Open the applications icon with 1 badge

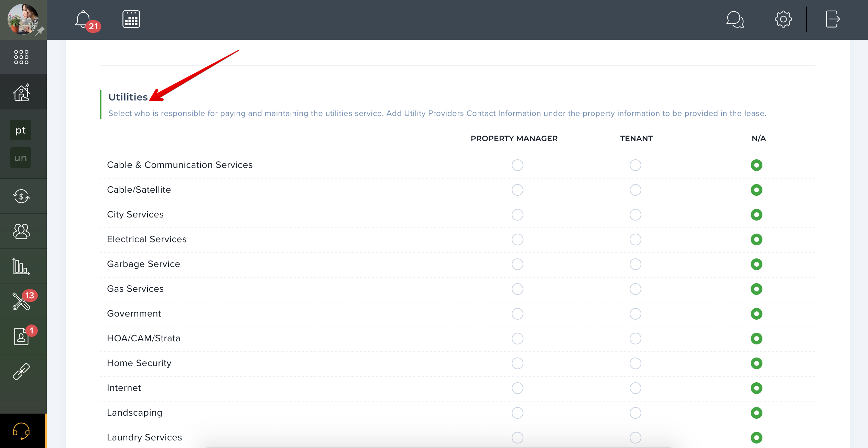pyautogui.click(x=21, y=336)
